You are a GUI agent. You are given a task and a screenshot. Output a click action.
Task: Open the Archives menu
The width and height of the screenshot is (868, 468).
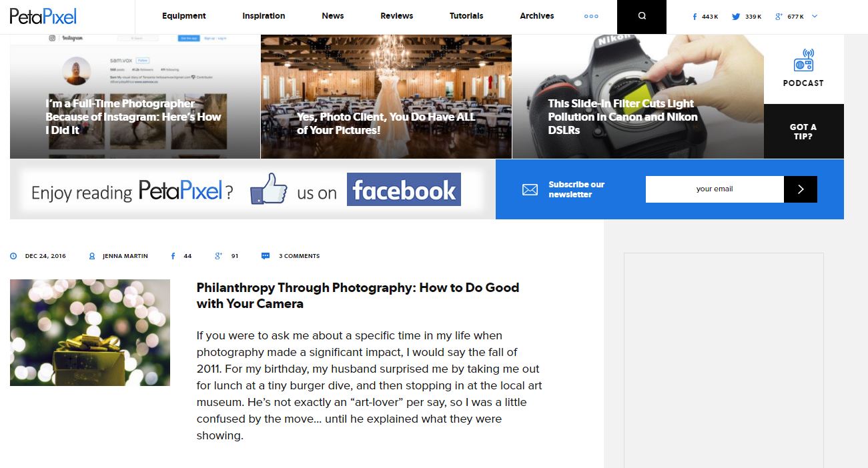point(536,16)
